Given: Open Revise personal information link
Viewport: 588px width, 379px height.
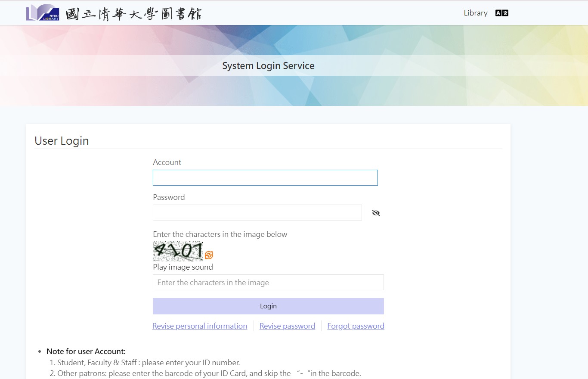Looking at the screenshot, I should coord(200,326).
